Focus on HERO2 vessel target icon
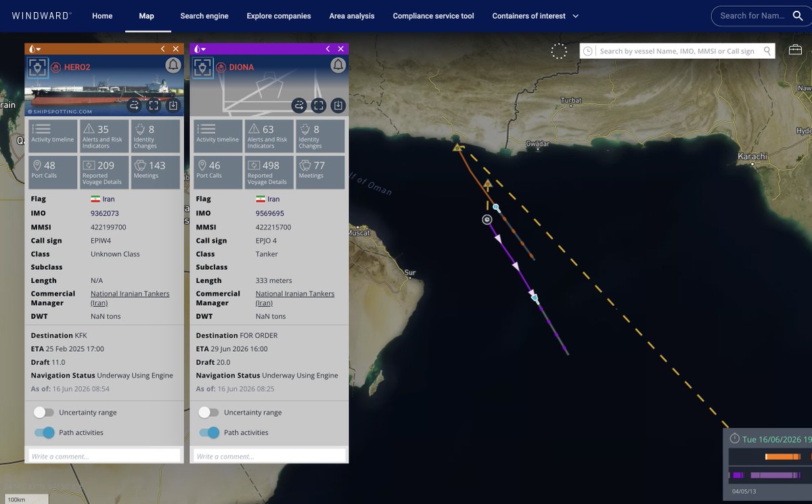812x504 pixels. pos(37,67)
